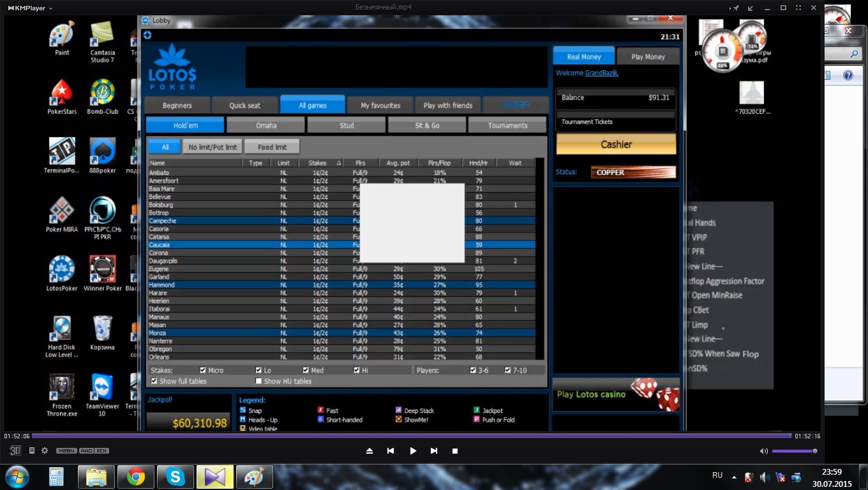The height and width of the screenshot is (490, 868).
Task: Click the Fast legend icon
Action: coord(320,410)
